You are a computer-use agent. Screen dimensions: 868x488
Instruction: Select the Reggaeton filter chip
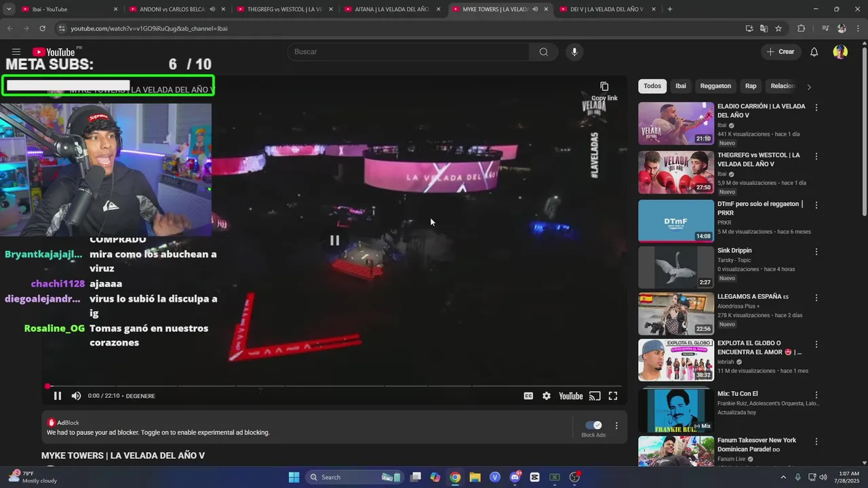click(715, 86)
